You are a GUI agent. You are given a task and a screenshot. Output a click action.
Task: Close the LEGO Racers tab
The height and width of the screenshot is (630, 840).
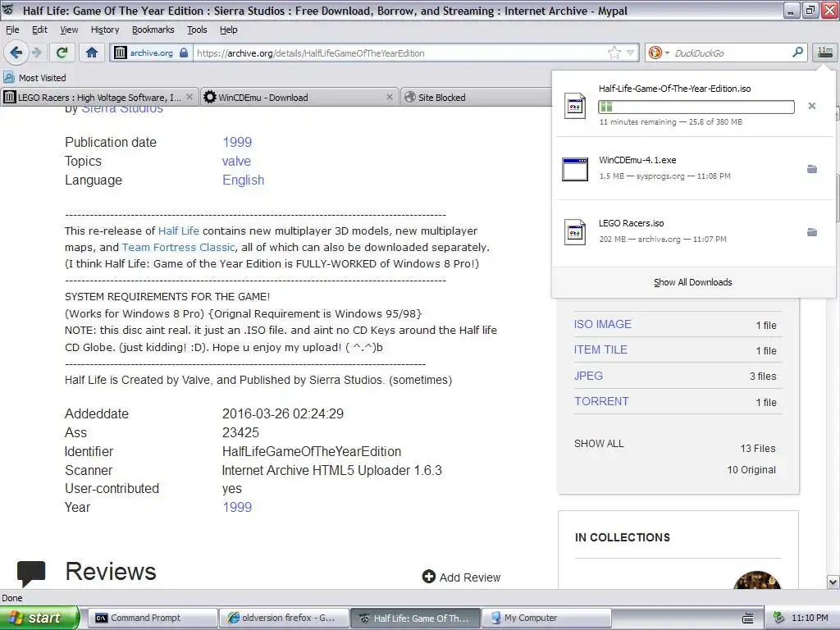[189, 97]
